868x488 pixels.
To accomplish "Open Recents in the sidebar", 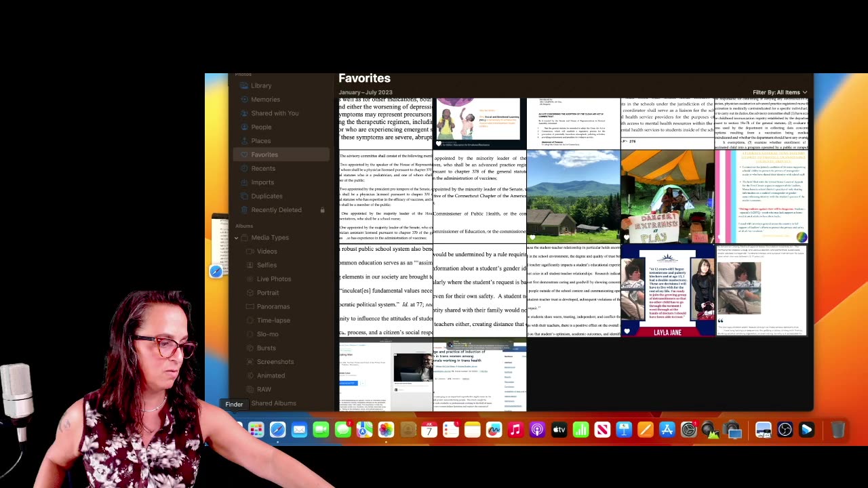I will 263,168.
